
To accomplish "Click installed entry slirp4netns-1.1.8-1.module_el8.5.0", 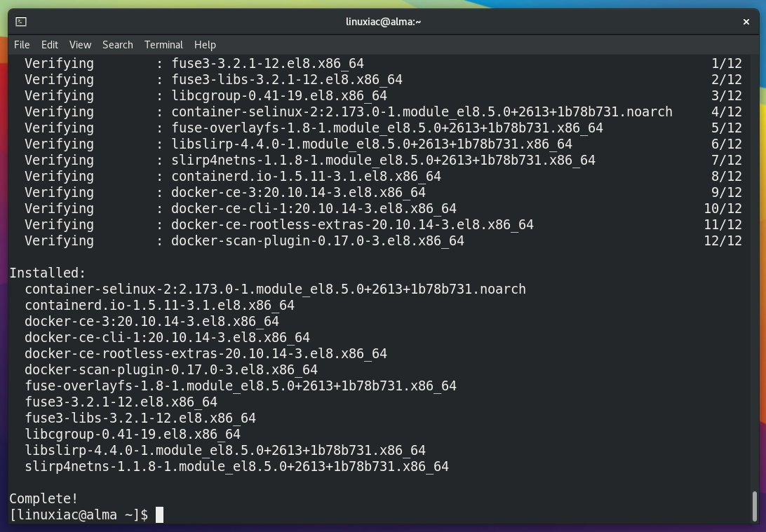I will [236, 466].
